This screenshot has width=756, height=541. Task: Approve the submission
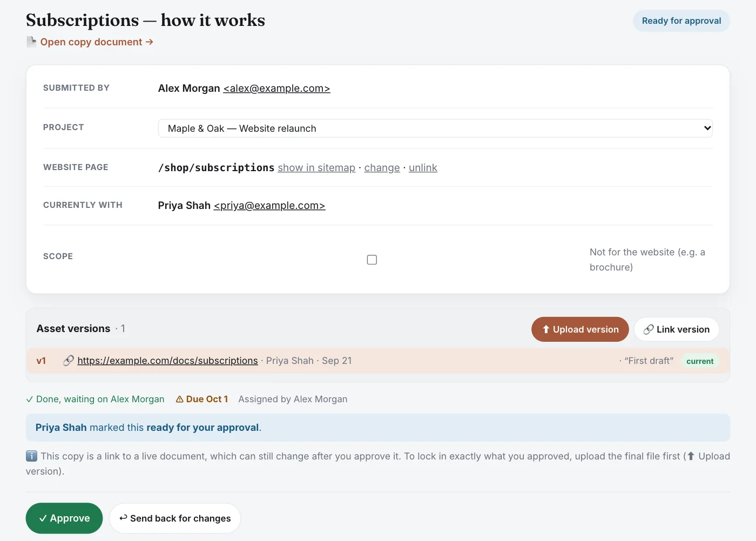[64, 518]
